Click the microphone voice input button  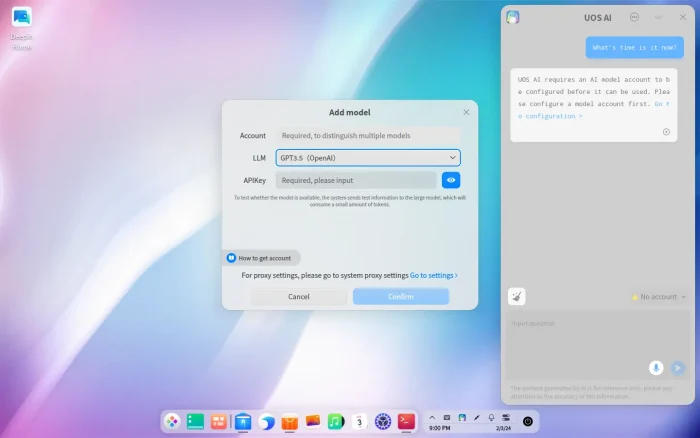tap(656, 368)
